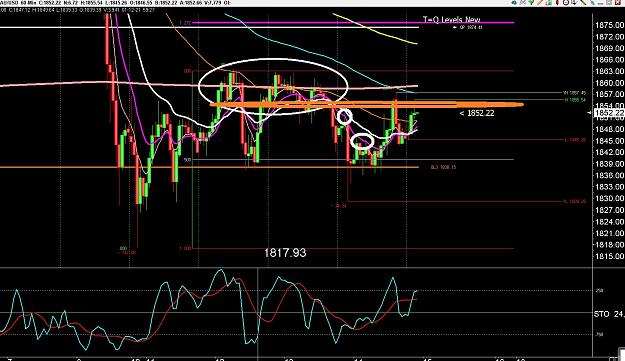This screenshot has width=625, height=361.
Task: Click the 500 Fibonacci level label
Action: (188, 160)
